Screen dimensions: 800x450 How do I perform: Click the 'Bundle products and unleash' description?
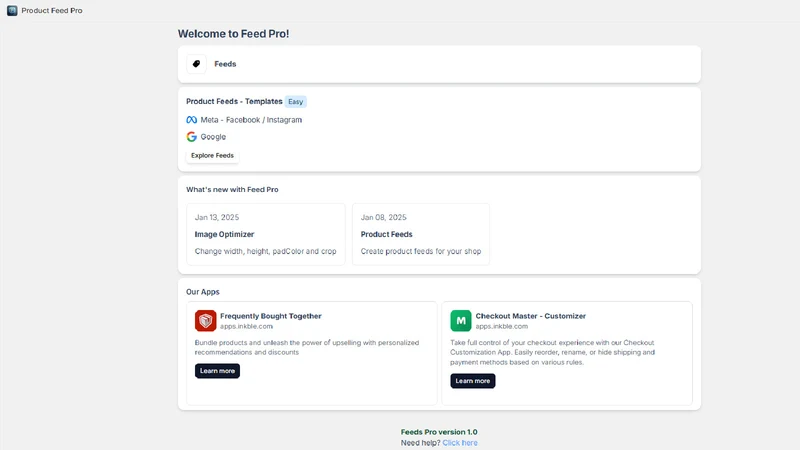click(307, 347)
